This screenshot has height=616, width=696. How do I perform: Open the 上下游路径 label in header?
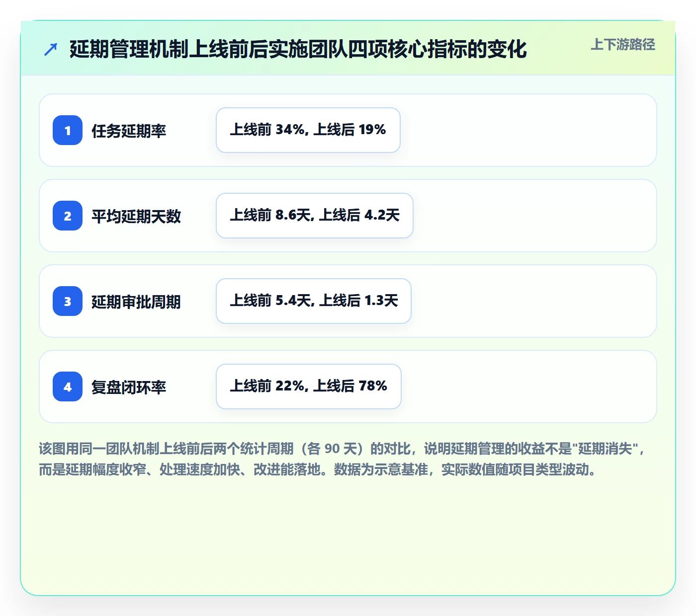[623, 45]
